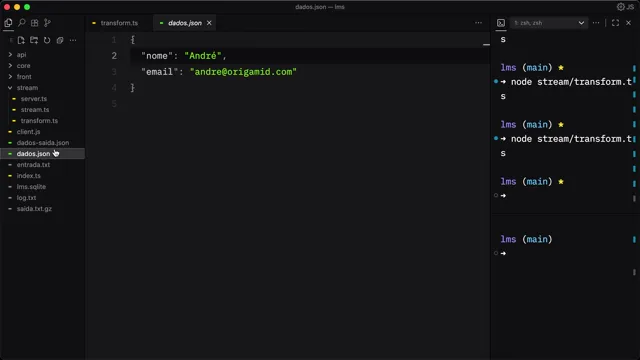This screenshot has width=640, height=360.
Task: Open the Explorer view icon
Action: [x=8, y=23]
